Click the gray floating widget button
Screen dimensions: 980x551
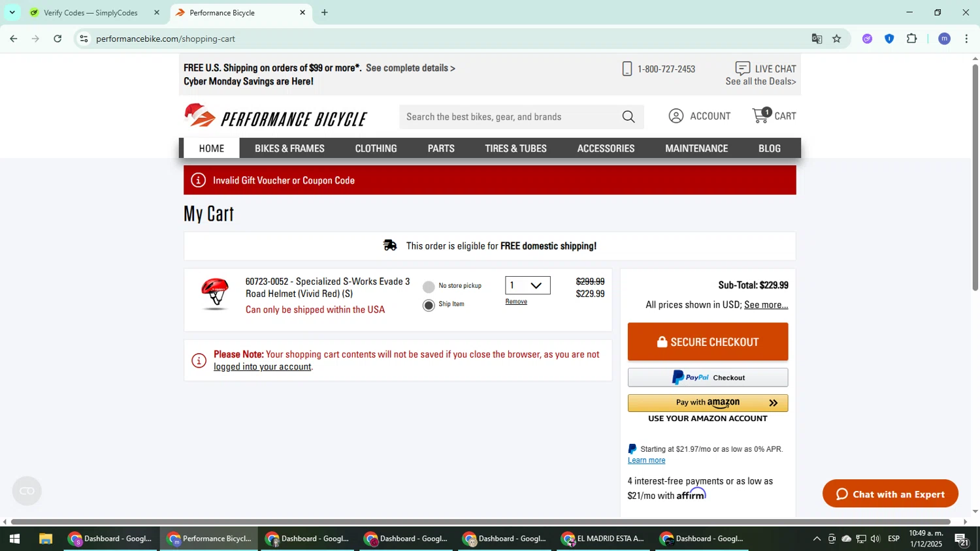click(27, 491)
